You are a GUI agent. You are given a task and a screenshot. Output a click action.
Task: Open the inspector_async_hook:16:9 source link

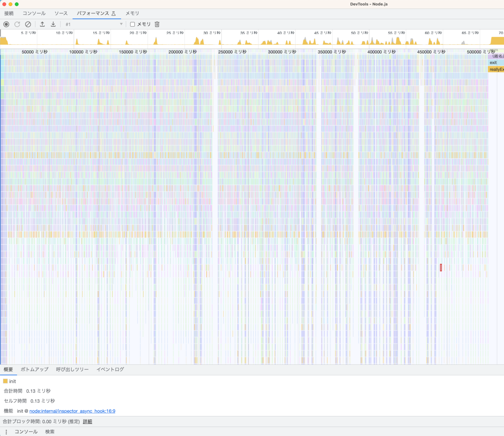[x=72, y=411]
